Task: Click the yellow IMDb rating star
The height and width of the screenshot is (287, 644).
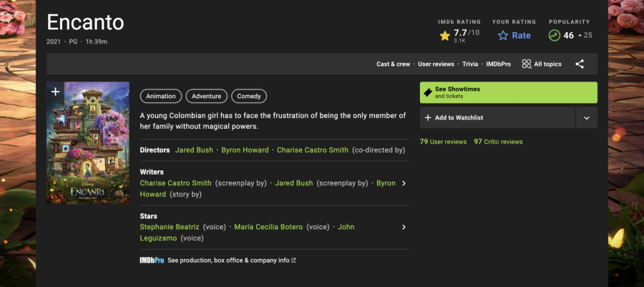Action: 445,36
